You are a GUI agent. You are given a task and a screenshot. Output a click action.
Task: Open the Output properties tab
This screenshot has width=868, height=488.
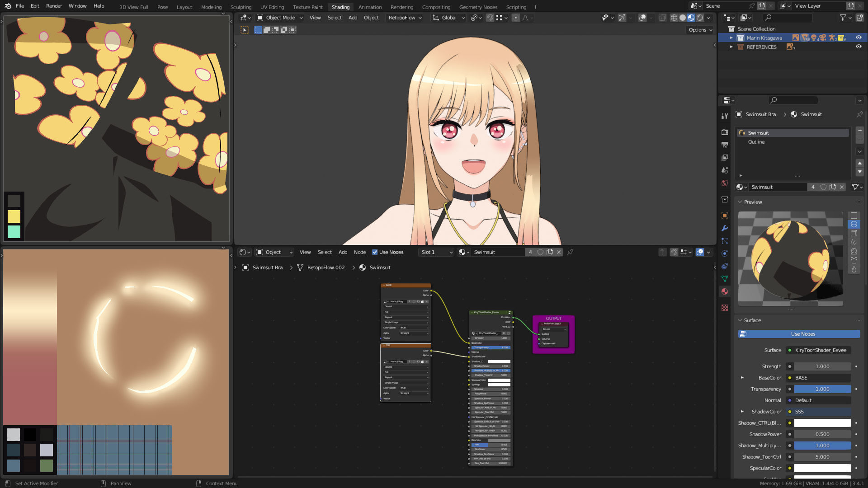[x=725, y=145]
